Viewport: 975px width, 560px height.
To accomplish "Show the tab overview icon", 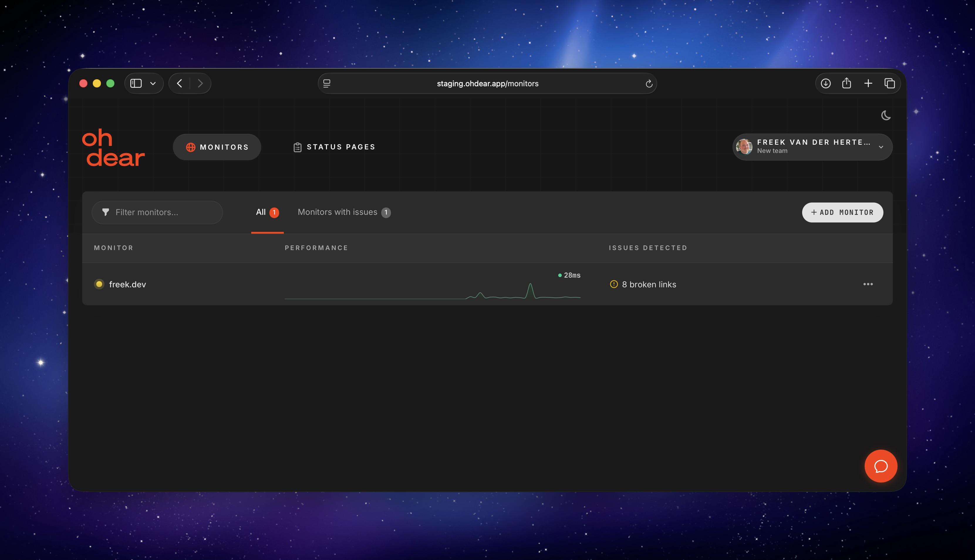I will coord(890,83).
